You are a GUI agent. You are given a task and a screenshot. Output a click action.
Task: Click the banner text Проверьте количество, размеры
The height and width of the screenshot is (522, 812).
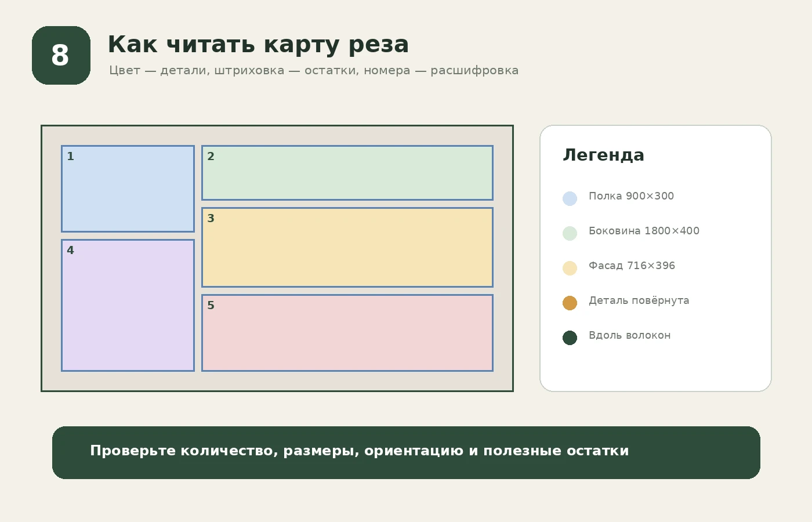coord(359,451)
